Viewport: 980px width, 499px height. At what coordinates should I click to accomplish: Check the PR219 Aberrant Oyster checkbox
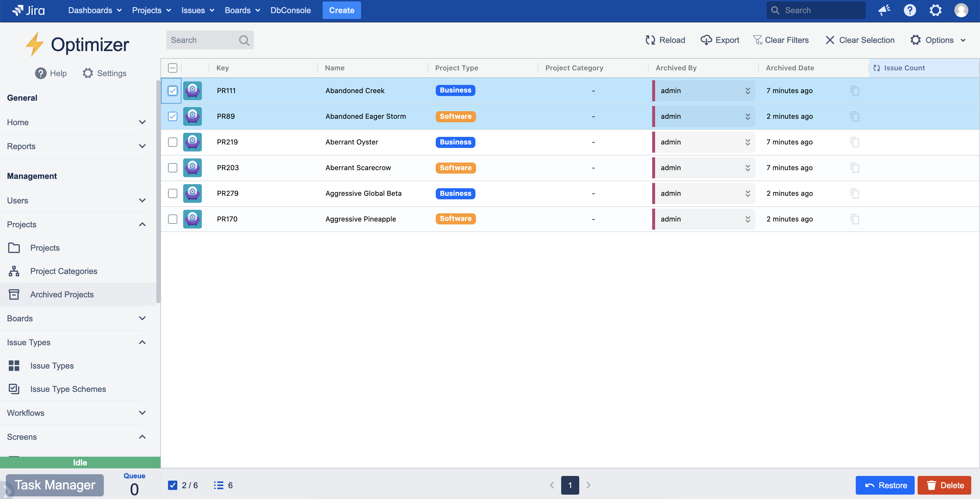(x=172, y=142)
